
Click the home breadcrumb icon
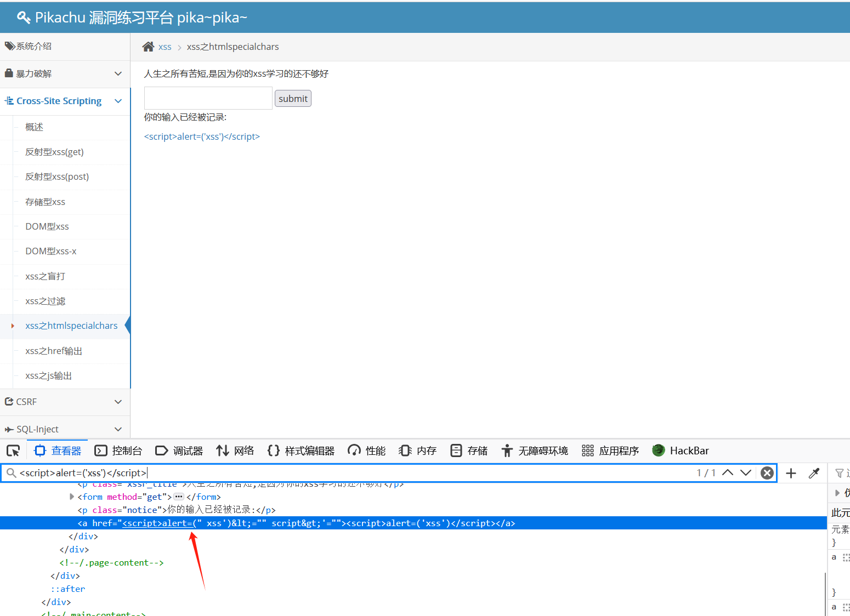click(148, 47)
